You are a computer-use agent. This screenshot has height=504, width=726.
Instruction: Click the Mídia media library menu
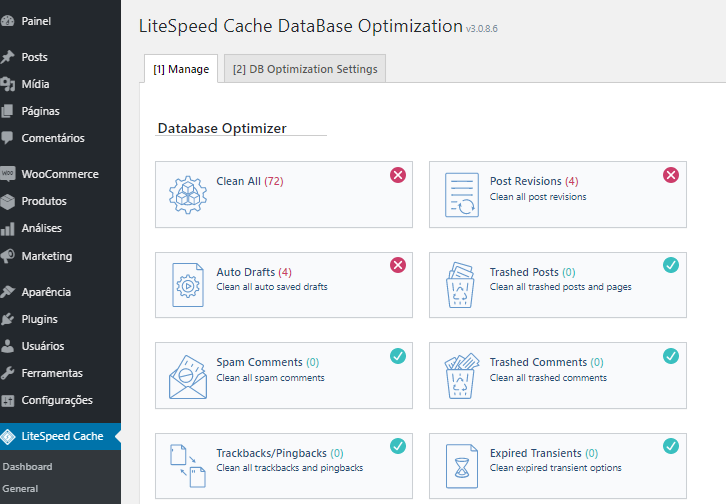pyautogui.click(x=35, y=84)
